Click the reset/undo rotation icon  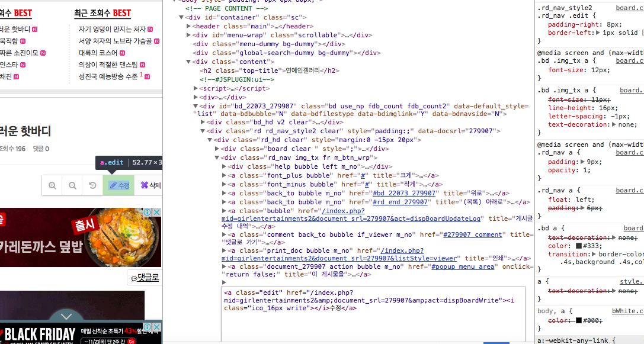click(92, 185)
